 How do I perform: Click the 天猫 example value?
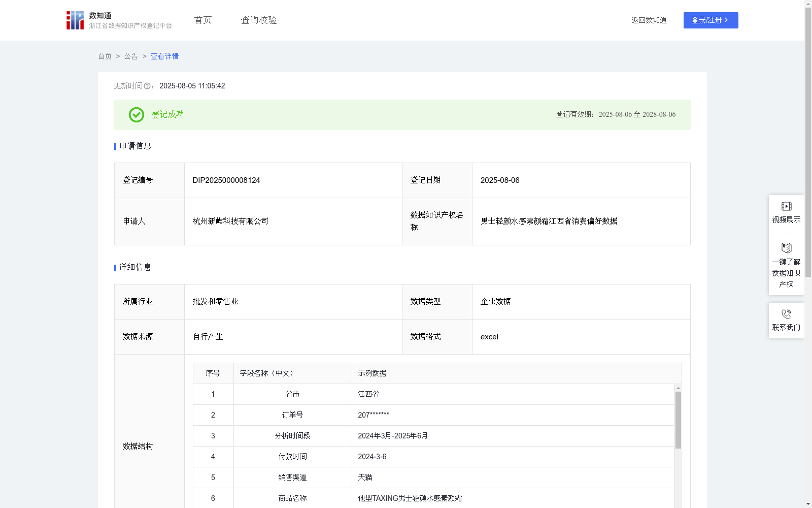(x=365, y=478)
